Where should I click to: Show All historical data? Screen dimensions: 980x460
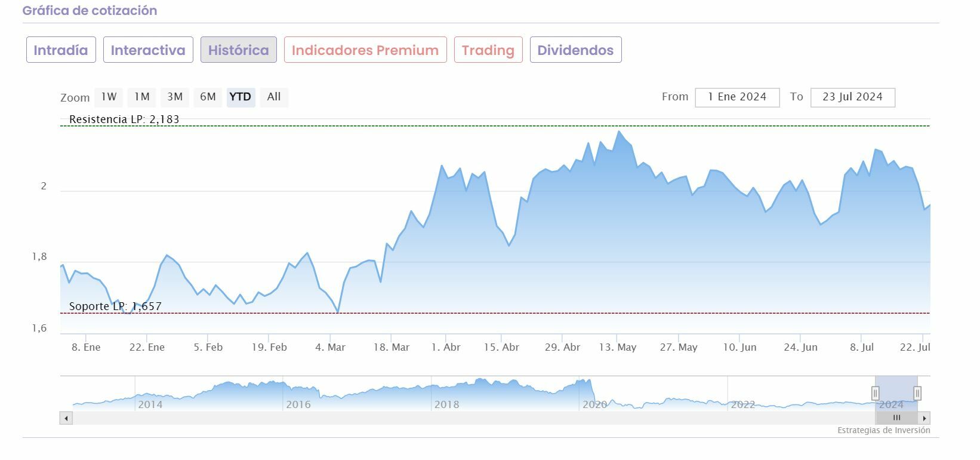(274, 97)
